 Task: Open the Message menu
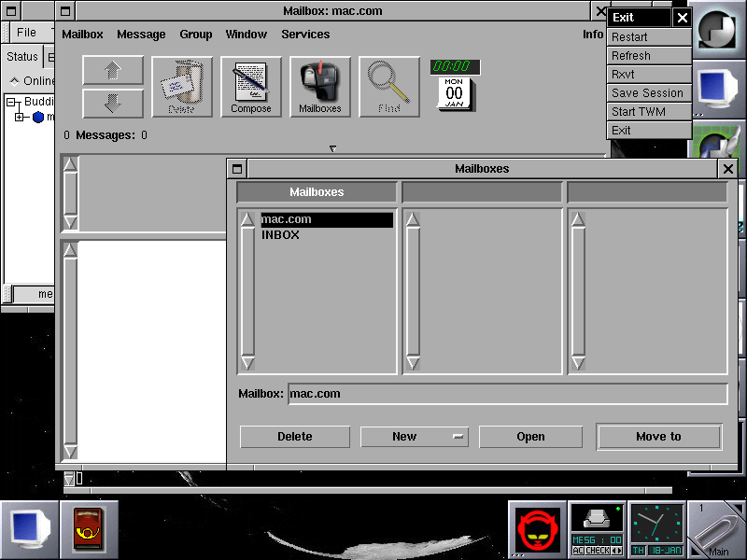(141, 35)
